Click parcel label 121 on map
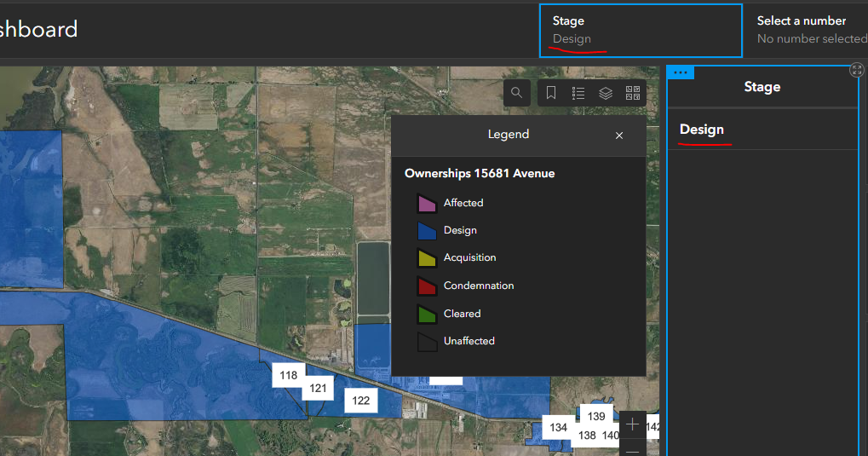Screen dimensions: 868x456 point(318,388)
